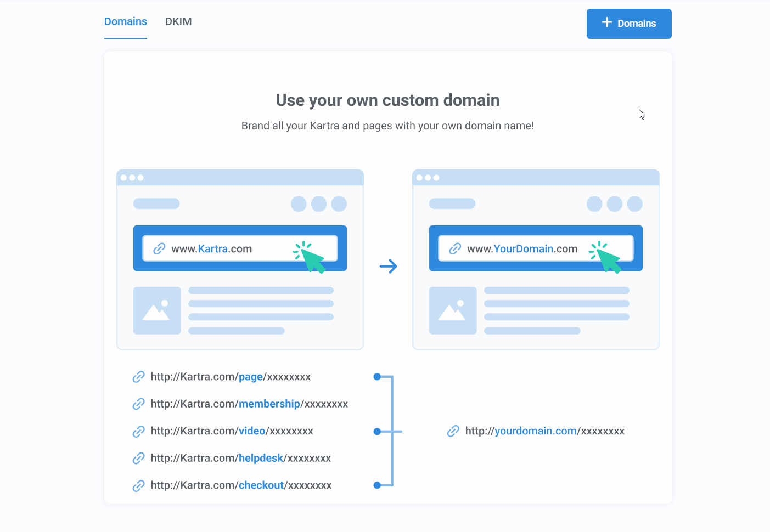This screenshot has height=532, width=770.
Task: Click the http://Kartra.com/page/xxxxxxxx link text
Action: pyautogui.click(x=231, y=377)
